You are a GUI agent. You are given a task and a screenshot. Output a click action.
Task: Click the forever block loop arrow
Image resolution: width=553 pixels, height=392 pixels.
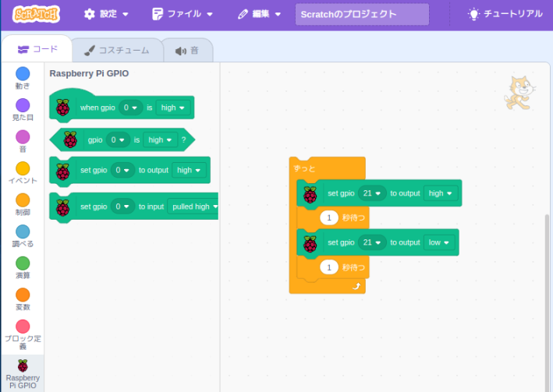pos(356,286)
